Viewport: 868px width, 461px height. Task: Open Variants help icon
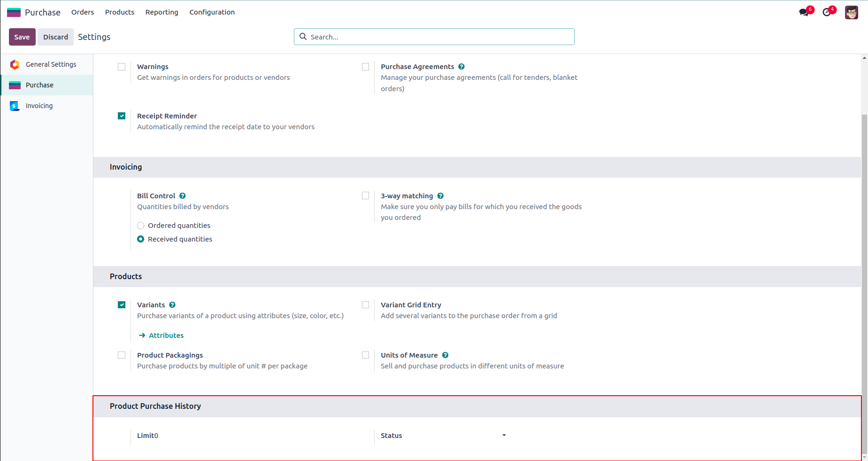pyautogui.click(x=172, y=305)
